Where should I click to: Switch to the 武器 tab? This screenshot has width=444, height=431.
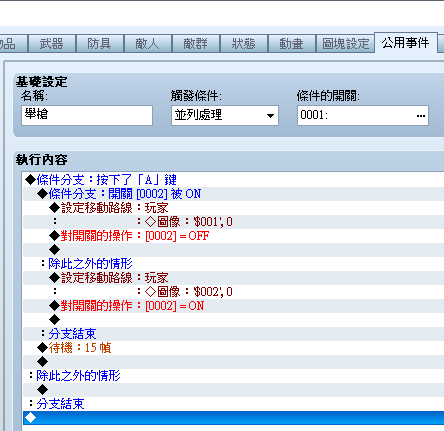tap(52, 44)
